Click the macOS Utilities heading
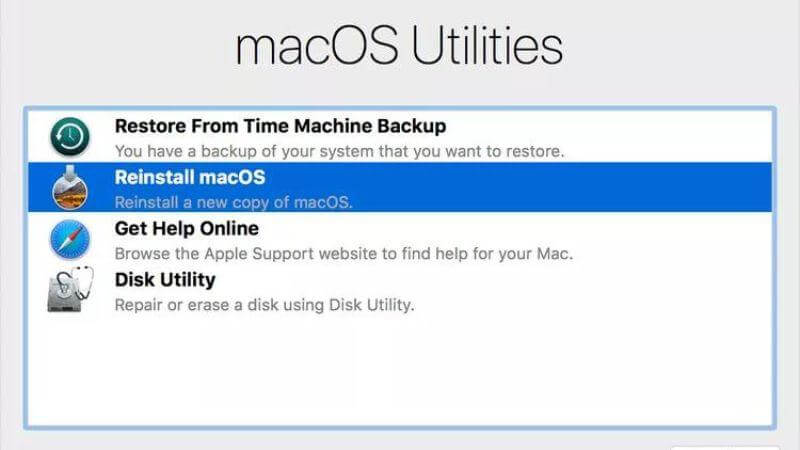800x450 pixels. click(x=399, y=47)
